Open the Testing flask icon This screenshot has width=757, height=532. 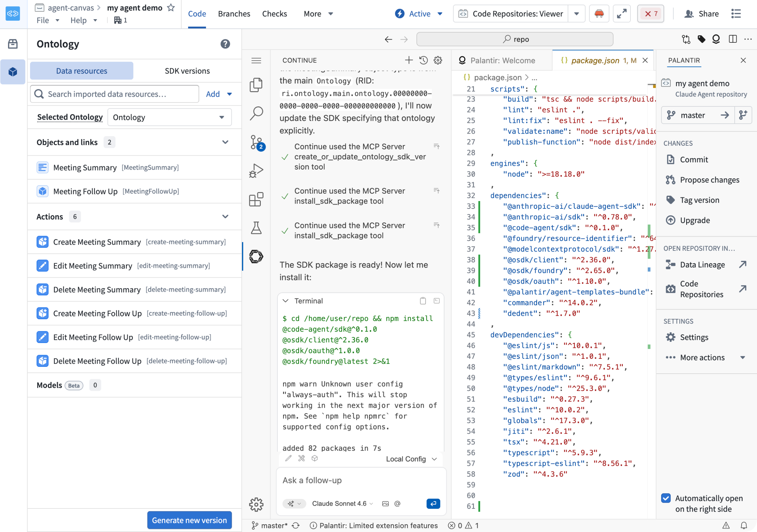pos(256,228)
